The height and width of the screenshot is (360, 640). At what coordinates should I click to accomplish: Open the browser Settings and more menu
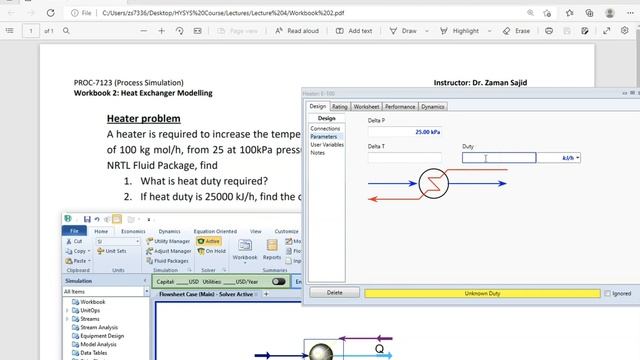coord(630,13)
